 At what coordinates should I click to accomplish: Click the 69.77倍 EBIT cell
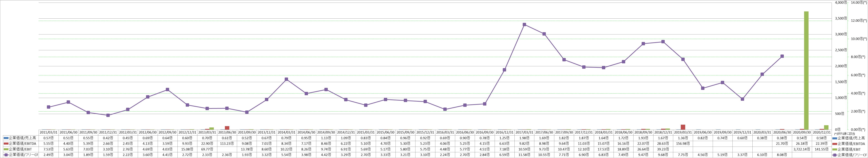[207, 149]
